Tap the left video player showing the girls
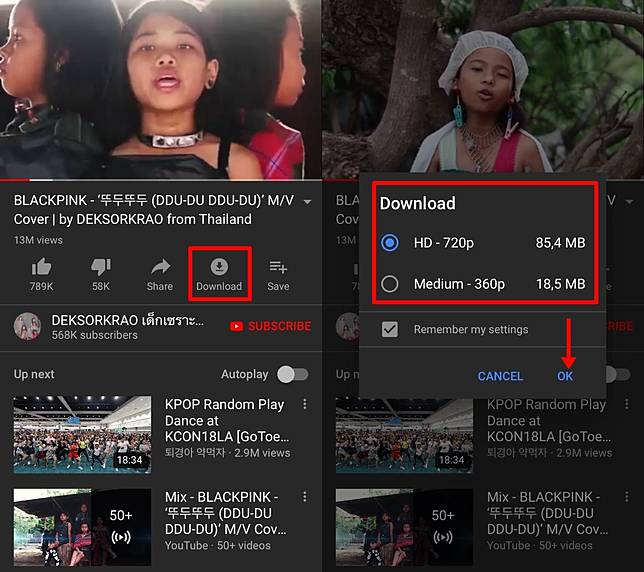The height and width of the screenshot is (572, 644). tap(160, 90)
